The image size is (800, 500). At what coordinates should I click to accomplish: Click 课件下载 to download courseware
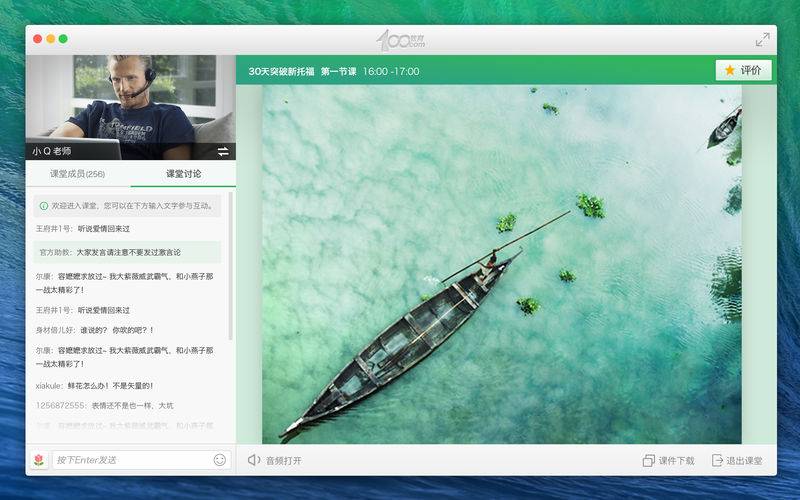tap(668, 461)
